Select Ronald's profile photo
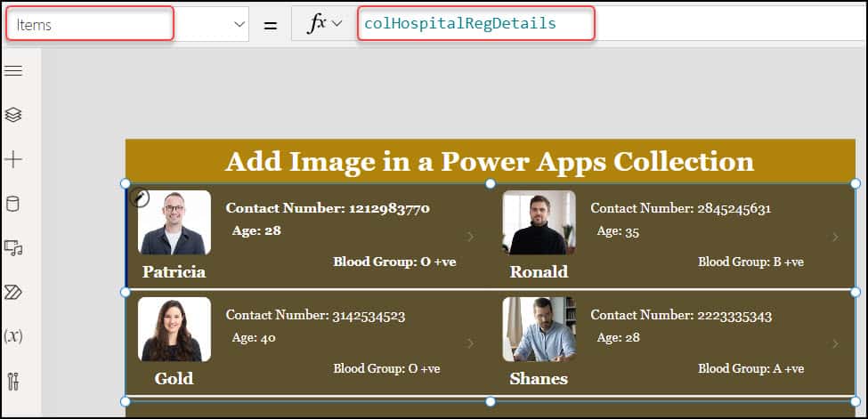Viewport: 868px width, 419px height. click(x=539, y=222)
